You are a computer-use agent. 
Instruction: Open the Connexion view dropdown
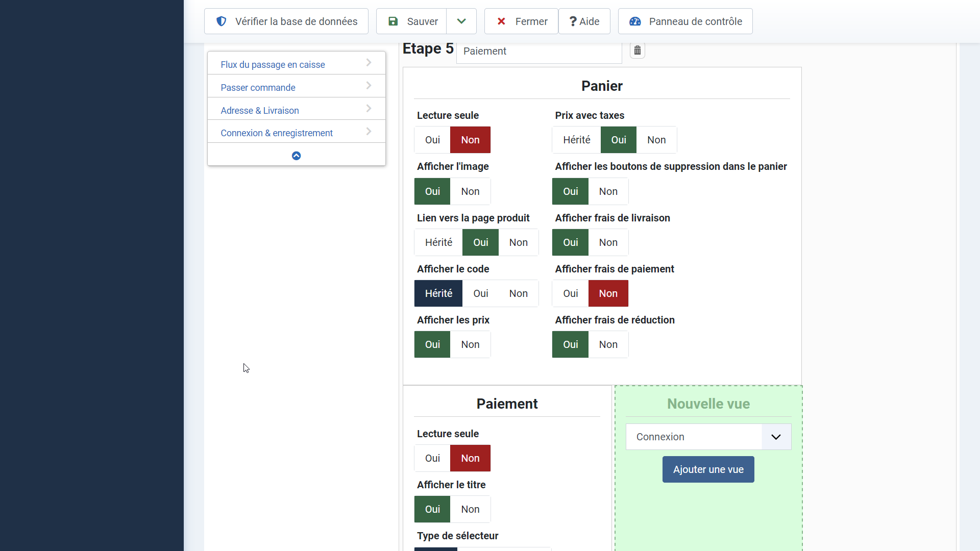(x=708, y=437)
